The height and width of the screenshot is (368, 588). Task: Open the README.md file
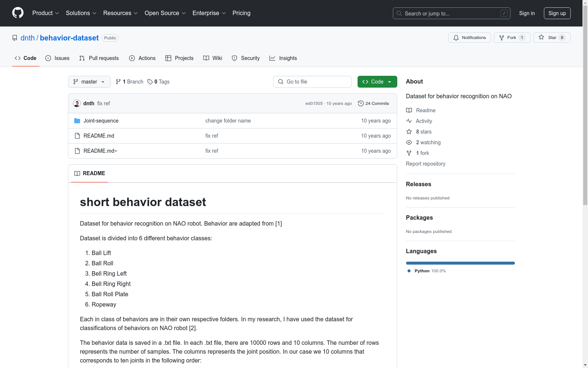99,136
